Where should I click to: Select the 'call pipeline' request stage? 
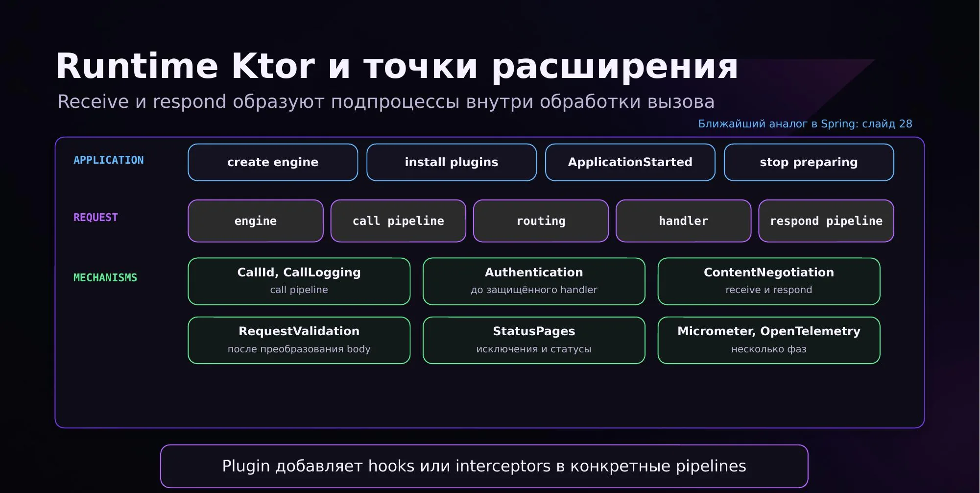coord(398,221)
